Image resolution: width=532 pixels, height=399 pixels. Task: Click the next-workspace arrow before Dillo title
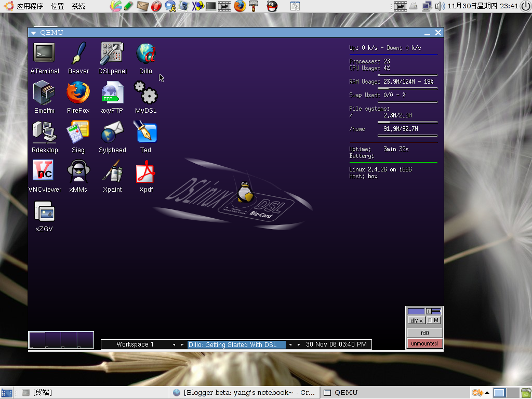click(182, 345)
